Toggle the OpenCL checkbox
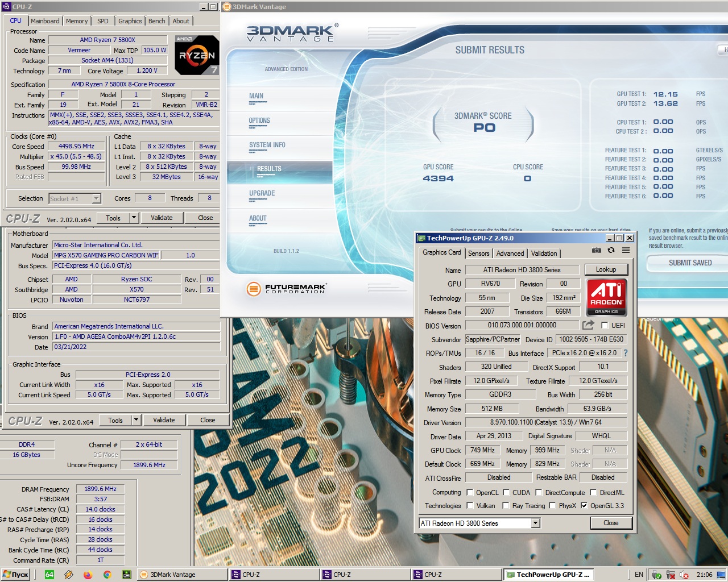Image resolution: width=728 pixels, height=582 pixels. pos(470,493)
